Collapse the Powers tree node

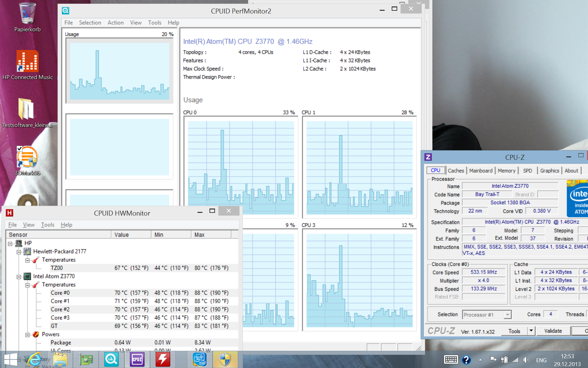pos(28,335)
